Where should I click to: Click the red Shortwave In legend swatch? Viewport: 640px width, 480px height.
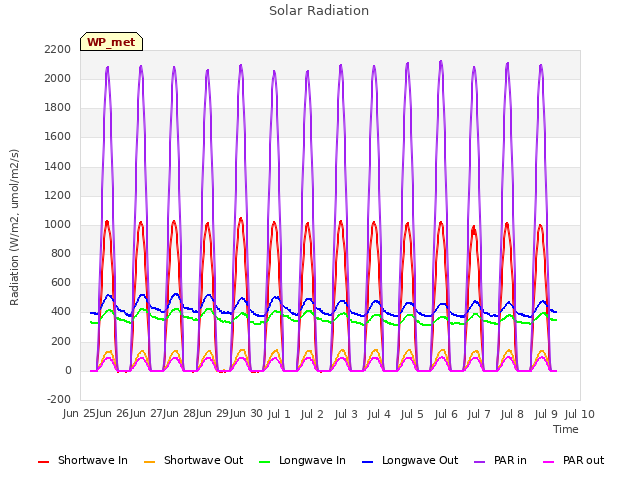coord(43,462)
